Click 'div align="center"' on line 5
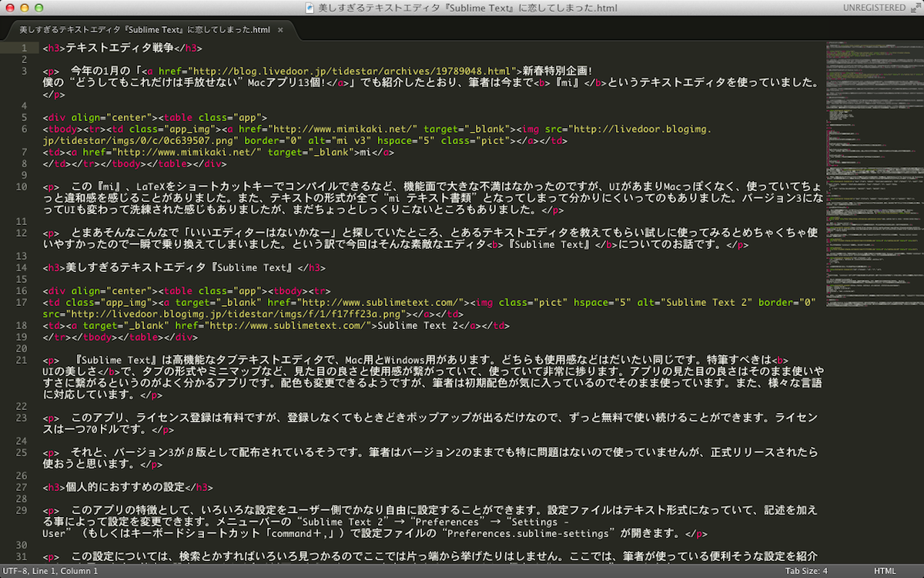This screenshot has height=578, width=924. click(100, 117)
